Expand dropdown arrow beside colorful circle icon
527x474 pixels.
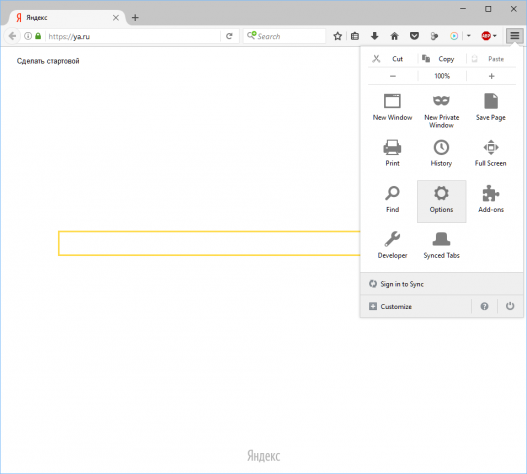pos(469,36)
